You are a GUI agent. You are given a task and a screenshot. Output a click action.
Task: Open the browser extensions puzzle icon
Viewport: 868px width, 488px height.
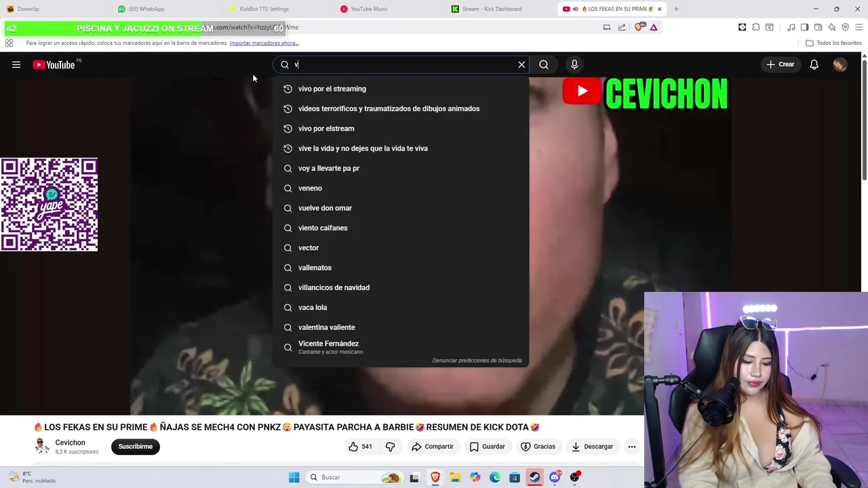[x=756, y=27]
